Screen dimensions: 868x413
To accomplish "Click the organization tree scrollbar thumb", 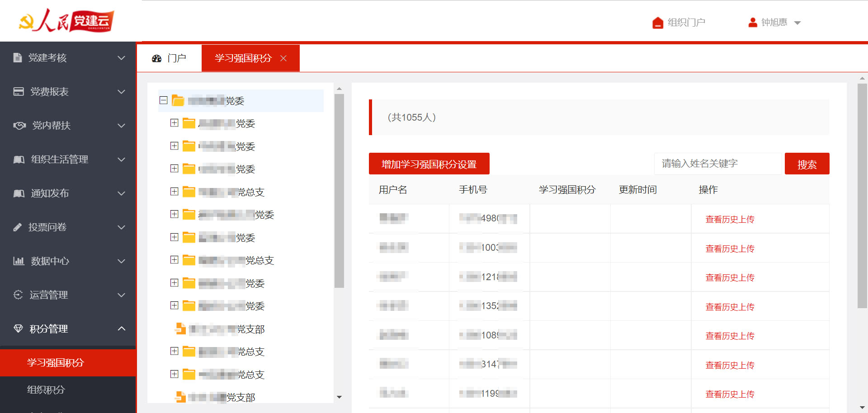I will click(x=339, y=191).
